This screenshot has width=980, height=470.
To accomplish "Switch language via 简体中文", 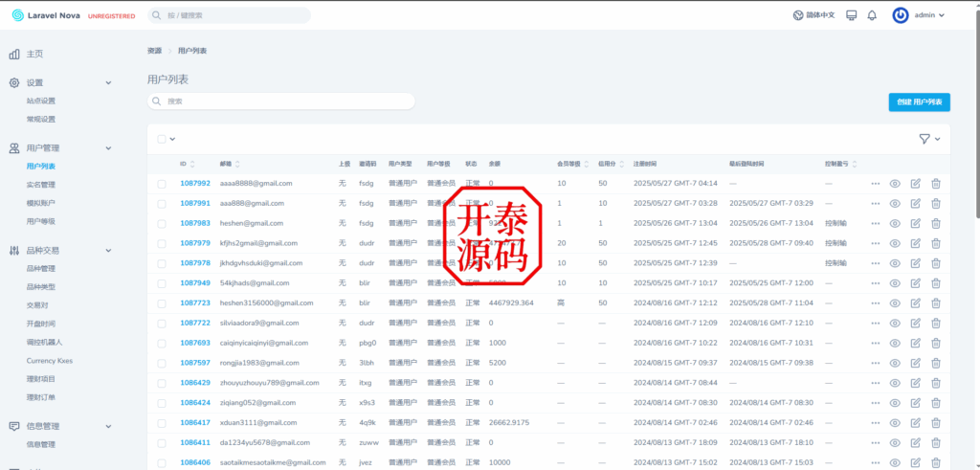I will [820, 15].
